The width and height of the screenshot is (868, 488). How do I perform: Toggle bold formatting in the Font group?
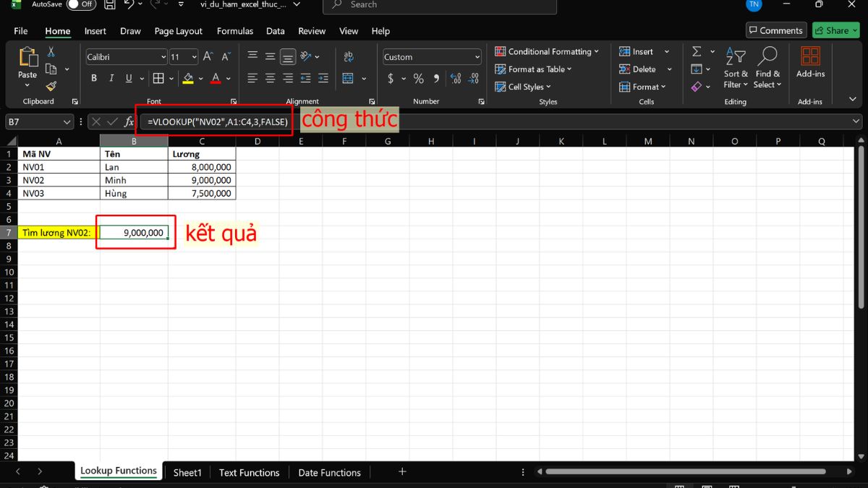click(x=94, y=77)
